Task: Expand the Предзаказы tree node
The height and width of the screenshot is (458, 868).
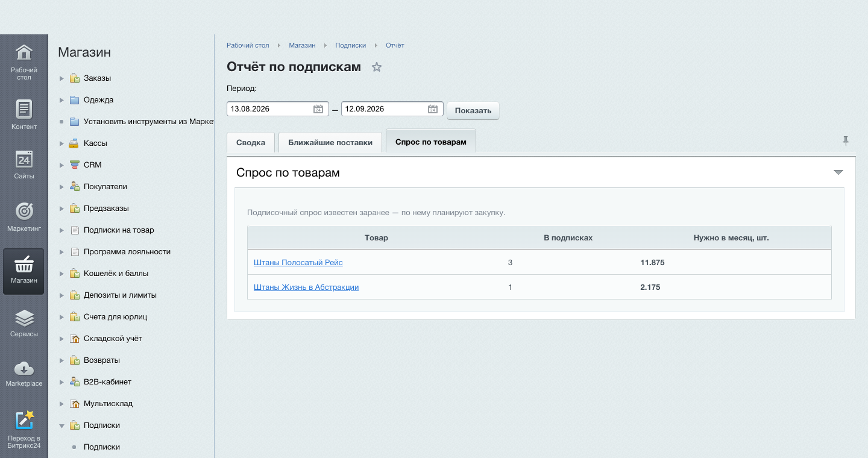Action: coord(61,209)
